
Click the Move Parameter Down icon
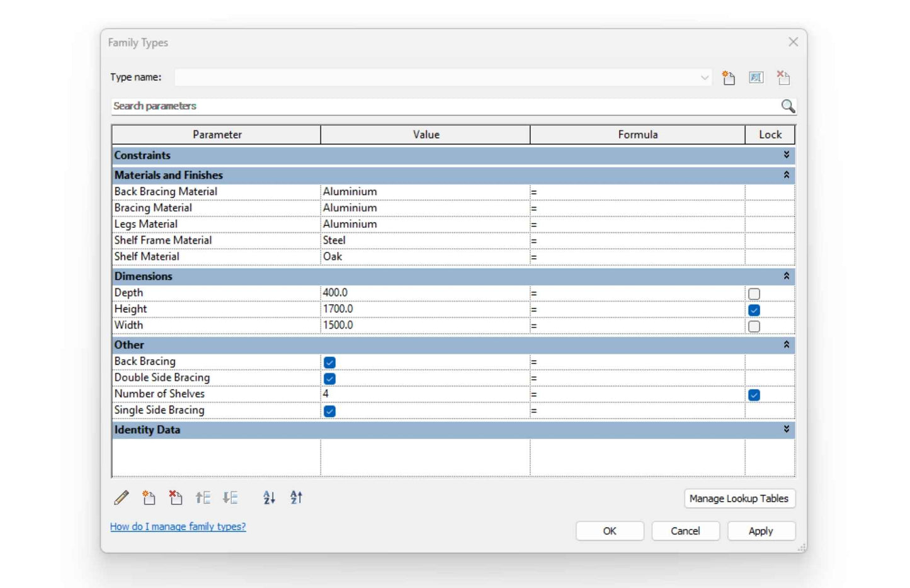pos(230,498)
